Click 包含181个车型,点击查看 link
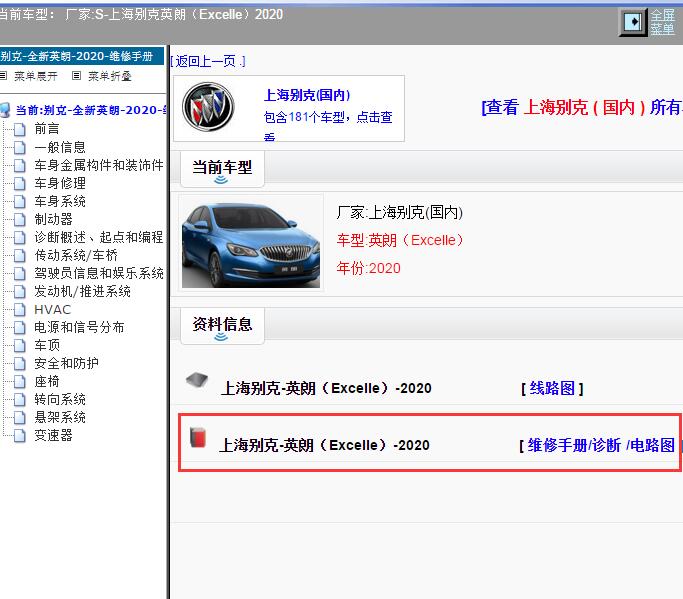The height and width of the screenshot is (599, 683). pos(328,124)
